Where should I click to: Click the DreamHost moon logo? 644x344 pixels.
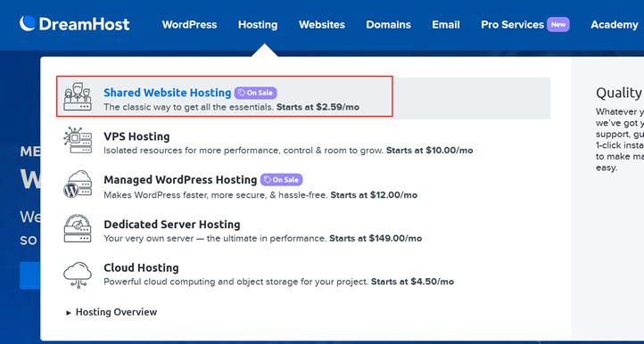pos(28,23)
